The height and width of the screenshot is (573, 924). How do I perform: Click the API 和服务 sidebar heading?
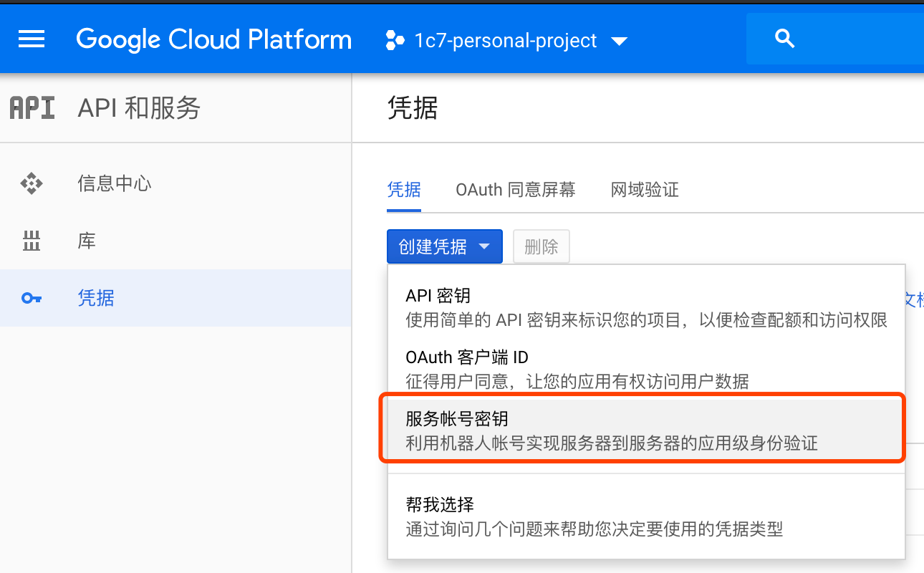(x=139, y=109)
